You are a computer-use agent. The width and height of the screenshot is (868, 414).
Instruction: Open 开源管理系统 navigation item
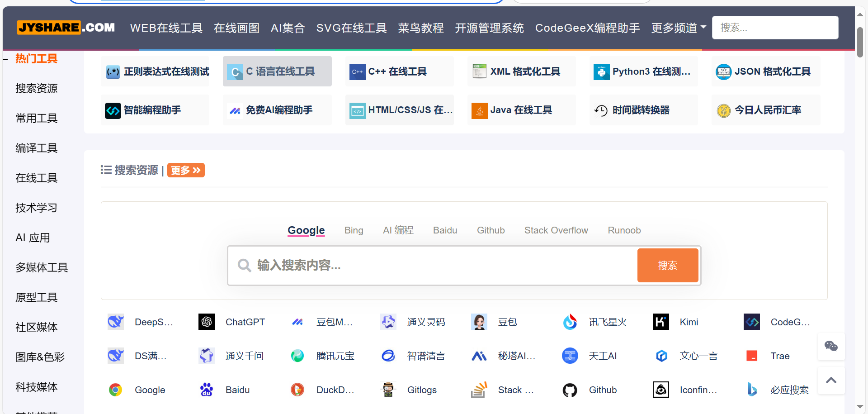[490, 28]
